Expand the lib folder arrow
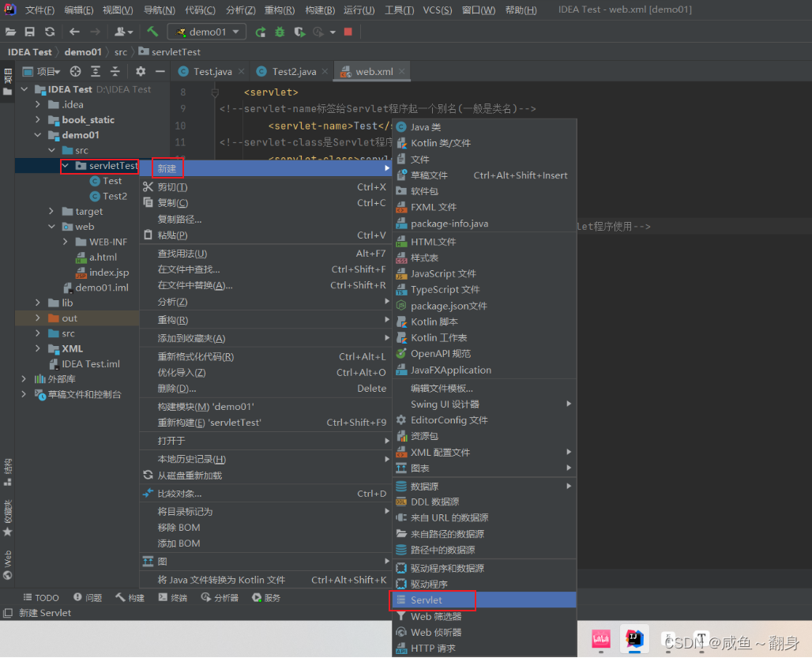The width and height of the screenshot is (812, 658). point(37,303)
